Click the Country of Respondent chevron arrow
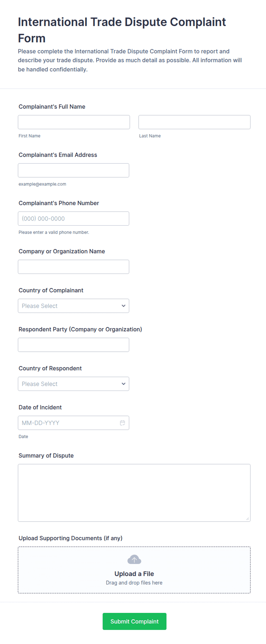This screenshot has height=644, width=266. [124, 384]
